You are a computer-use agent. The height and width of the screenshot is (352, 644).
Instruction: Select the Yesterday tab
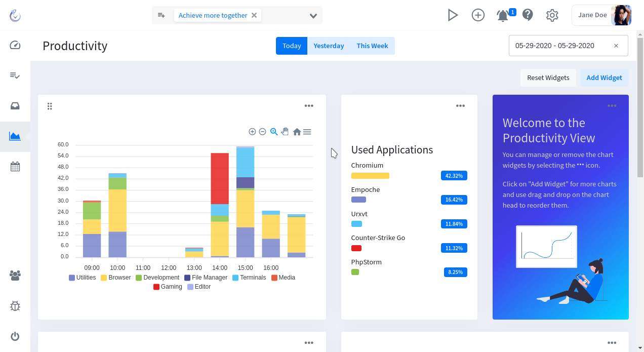329,46
